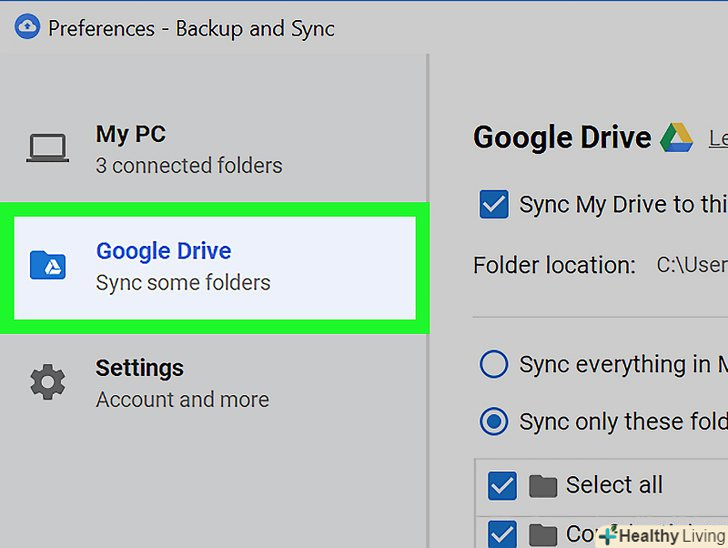This screenshot has width=728, height=548.
Task: Click the folder icon below Select all
Action: (543, 534)
